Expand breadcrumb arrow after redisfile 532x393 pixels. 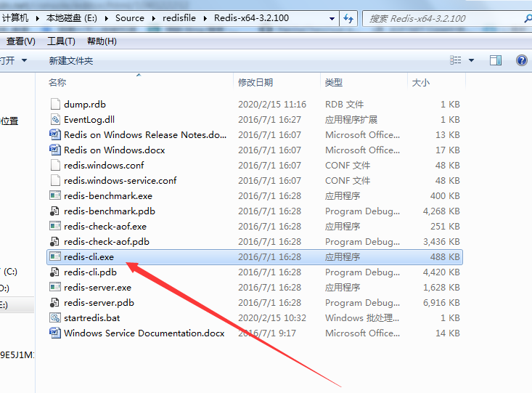(x=205, y=18)
